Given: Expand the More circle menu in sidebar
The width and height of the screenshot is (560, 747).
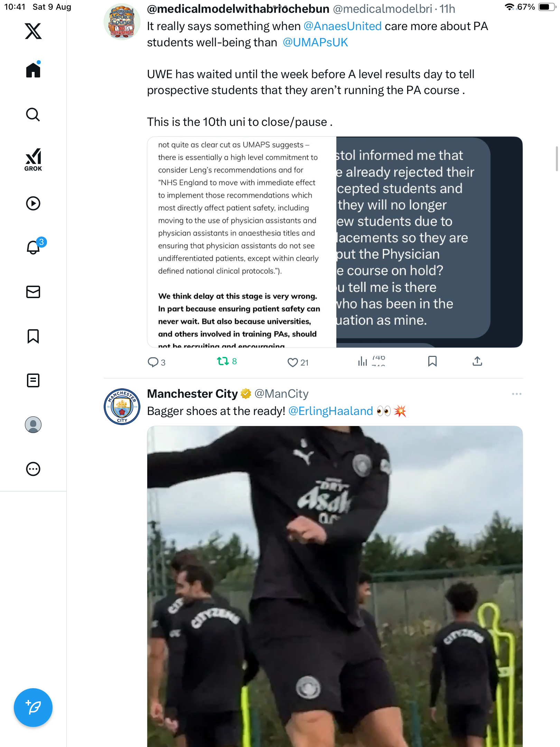Looking at the screenshot, I should [x=33, y=469].
